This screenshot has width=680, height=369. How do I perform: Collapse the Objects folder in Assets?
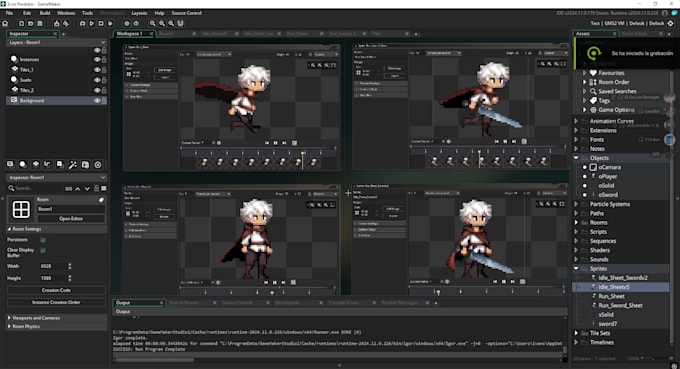point(576,158)
